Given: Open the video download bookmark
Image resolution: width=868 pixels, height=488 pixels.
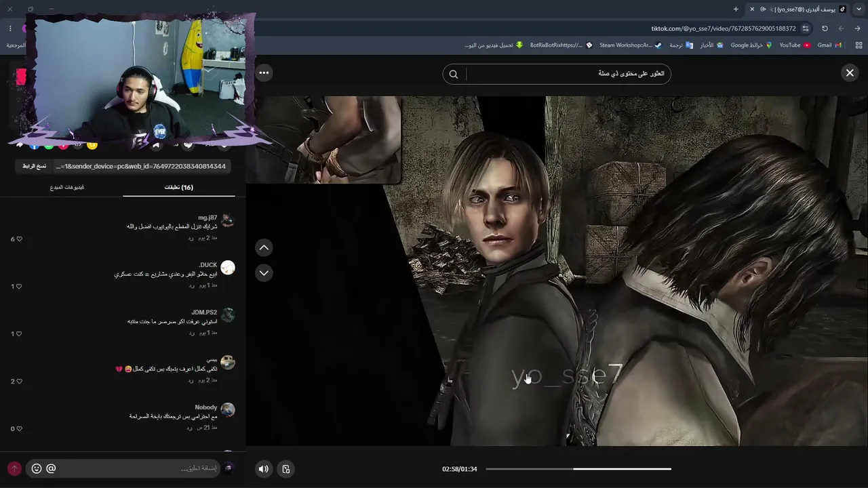Looking at the screenshot, I should (x=494, y=45).
